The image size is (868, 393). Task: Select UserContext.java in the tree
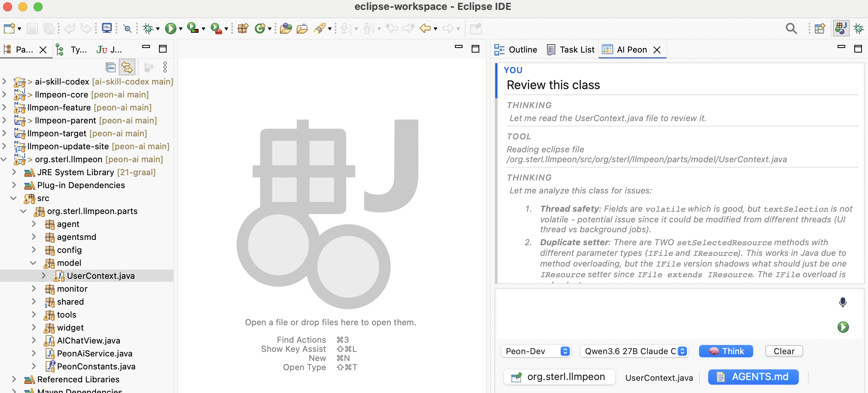click(101, 276)
